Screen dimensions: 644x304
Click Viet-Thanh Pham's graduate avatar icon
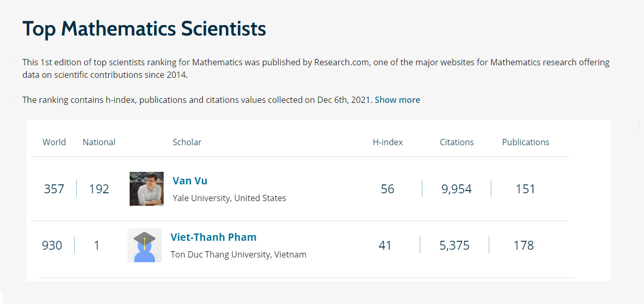coord(144,245)
